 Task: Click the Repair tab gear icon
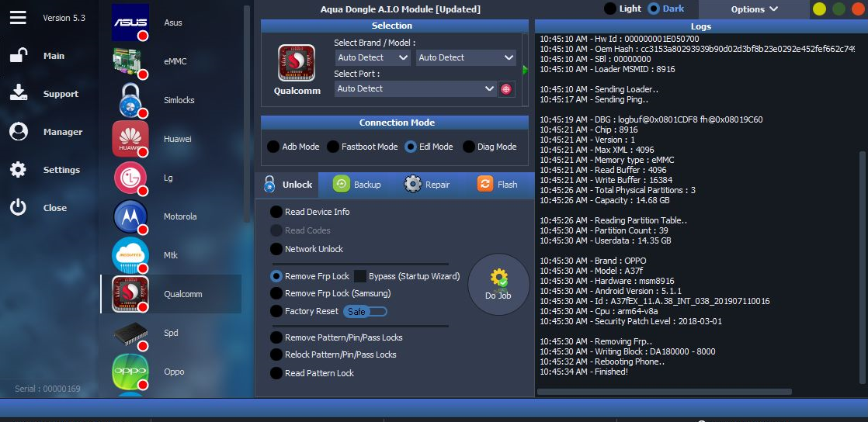click(412, 184)
